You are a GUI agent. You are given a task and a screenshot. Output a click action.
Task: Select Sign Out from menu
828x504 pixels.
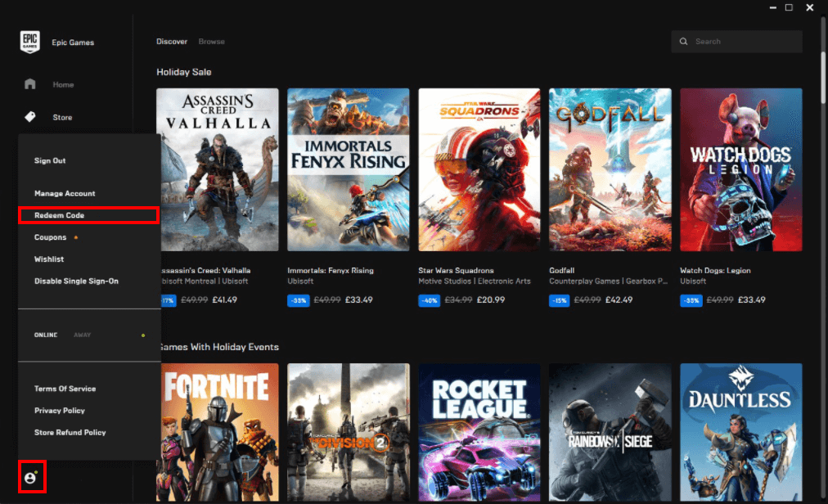50,160
